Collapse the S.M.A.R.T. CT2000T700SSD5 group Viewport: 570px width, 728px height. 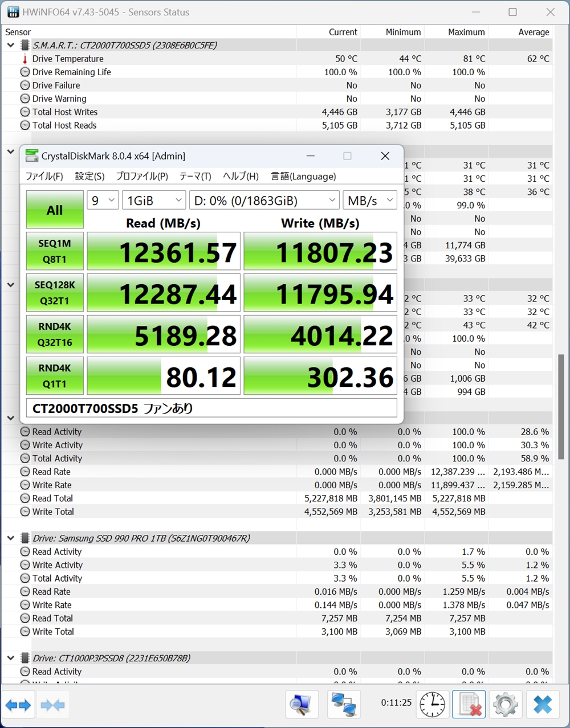(x=11, y=45)
